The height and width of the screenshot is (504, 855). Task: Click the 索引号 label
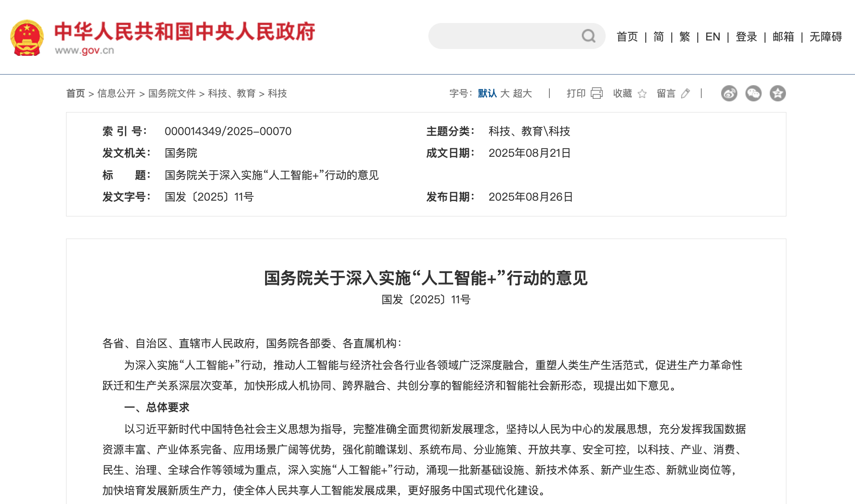tap(124, 131)
